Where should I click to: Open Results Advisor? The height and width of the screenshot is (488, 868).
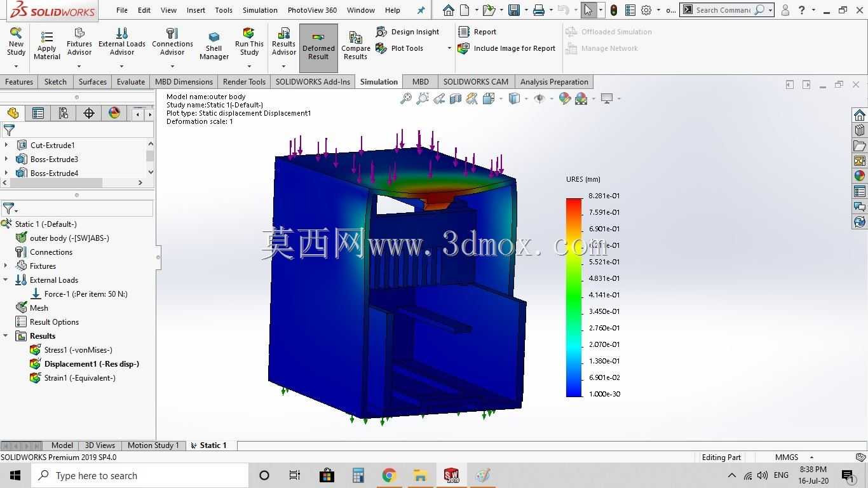[284, 42]
